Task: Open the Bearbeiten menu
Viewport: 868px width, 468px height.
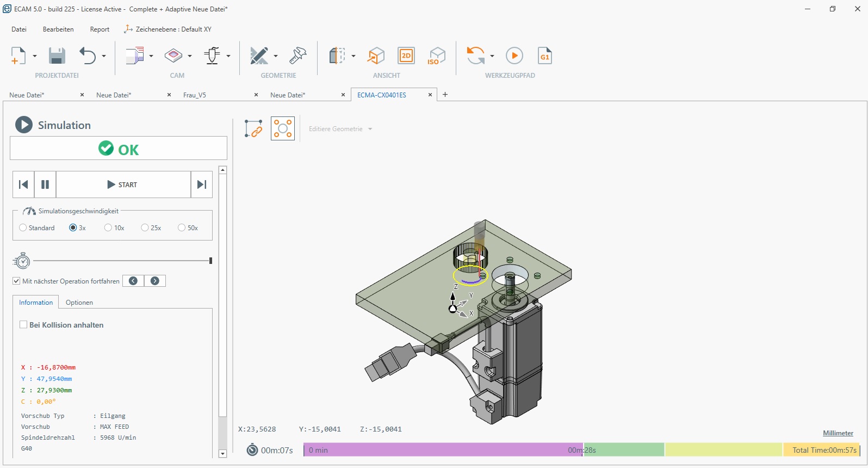Action: 58,29
